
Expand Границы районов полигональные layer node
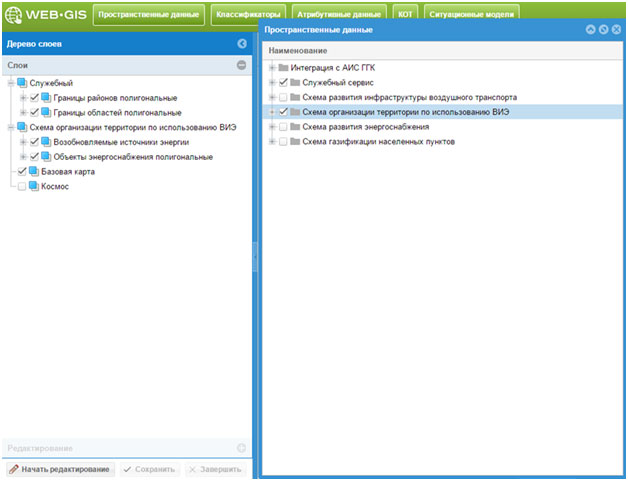point(22,98)
